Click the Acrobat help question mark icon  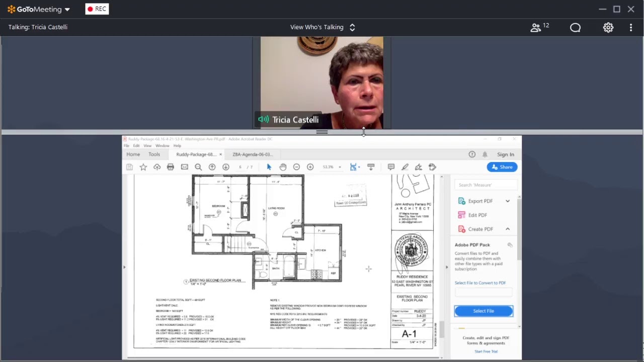coord(472,154)
